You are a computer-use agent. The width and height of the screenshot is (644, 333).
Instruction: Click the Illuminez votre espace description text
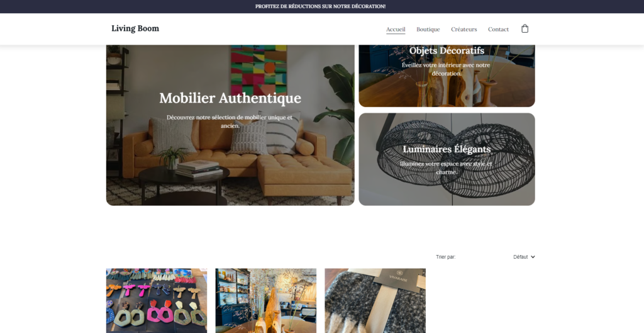(447, 167)
